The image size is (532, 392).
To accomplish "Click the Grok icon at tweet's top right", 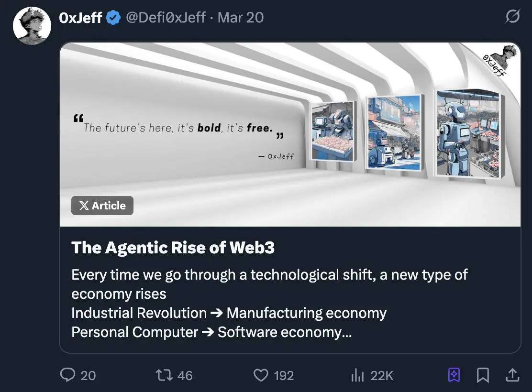I will 512,18.
